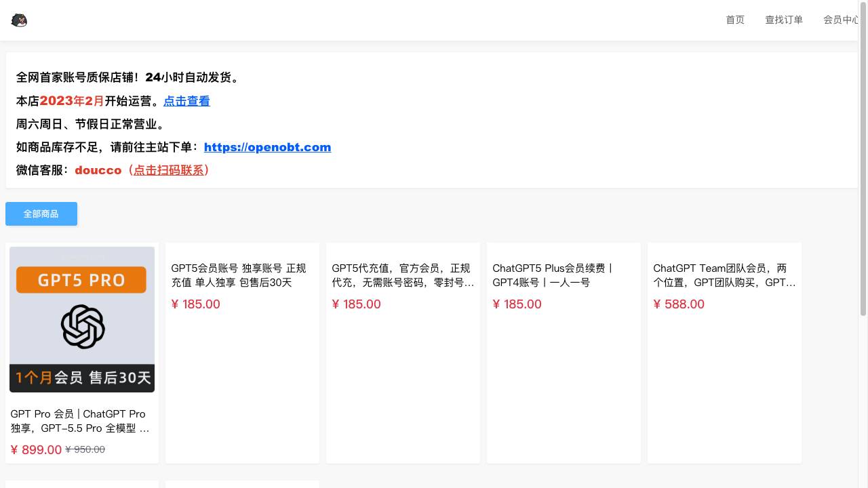868x488 pixels.
Task: Click the doucco WeChat ID text
Action: [98, 170]
